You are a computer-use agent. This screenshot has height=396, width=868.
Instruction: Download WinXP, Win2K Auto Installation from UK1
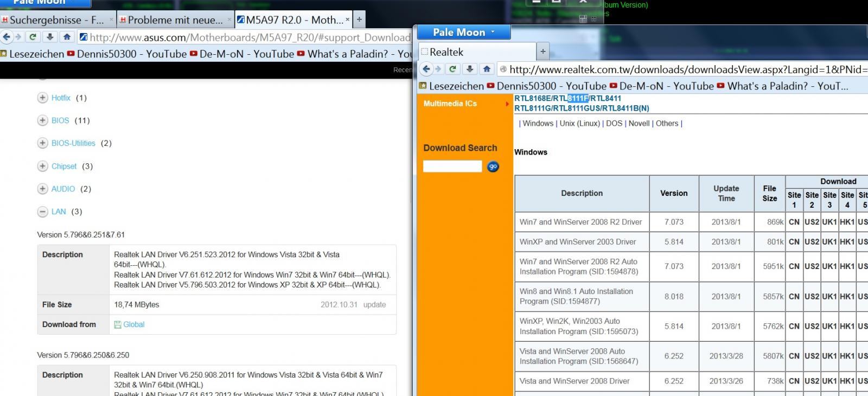pos(829,327)
